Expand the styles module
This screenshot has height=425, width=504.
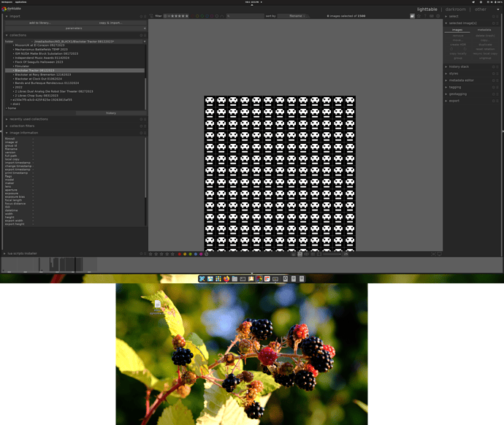(x=446, y=74)
